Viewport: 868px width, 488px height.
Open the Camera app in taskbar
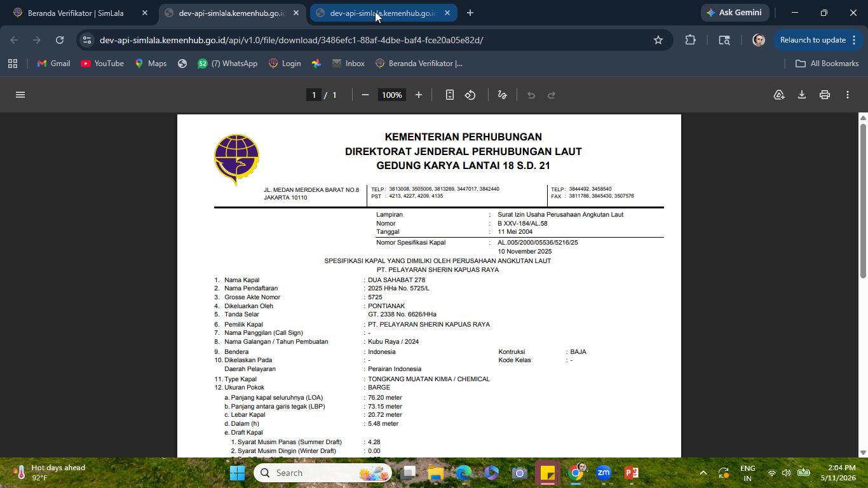pos(520,473)
